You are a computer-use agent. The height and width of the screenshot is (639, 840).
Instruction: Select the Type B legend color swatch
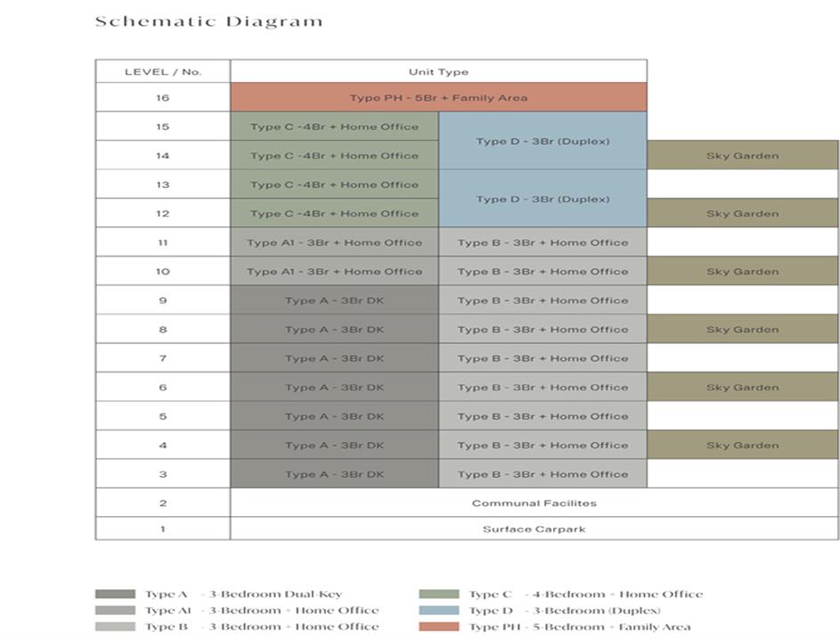click(115, 627)
